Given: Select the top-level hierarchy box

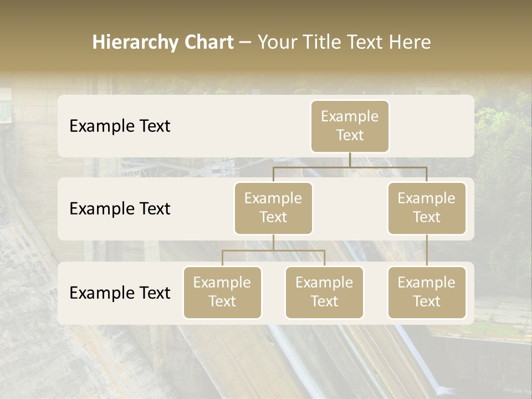Looking at the screenshot, I should (350, 126).
